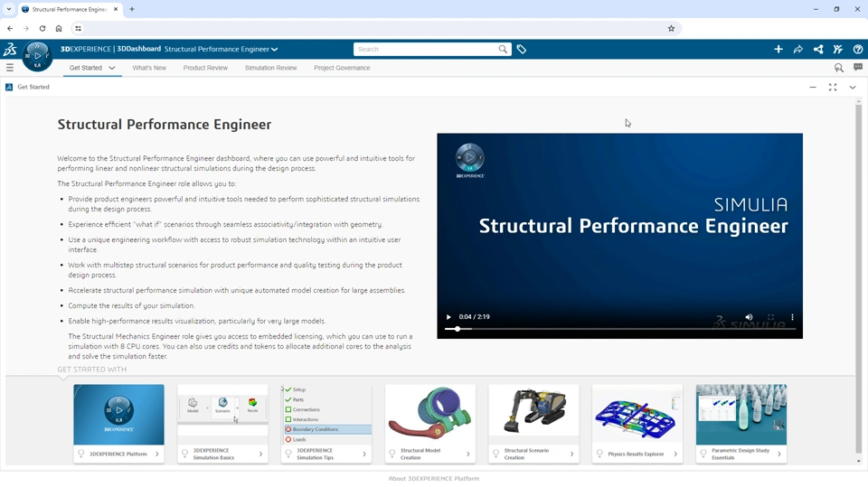This screenshot has width=868, height=487.
Task: Open the hamburger menu in the tab bar
Action: [x=9, y=68]
